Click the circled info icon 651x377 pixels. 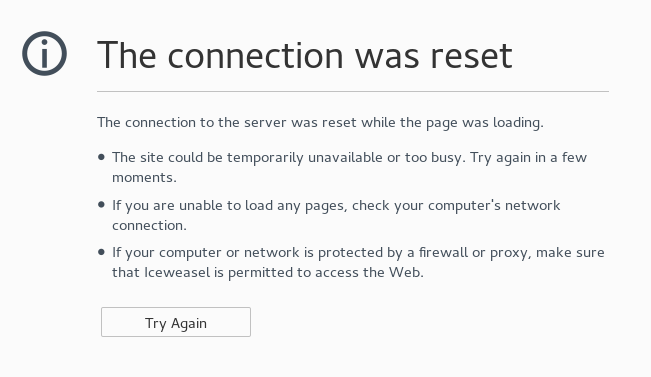coord(44,54)
